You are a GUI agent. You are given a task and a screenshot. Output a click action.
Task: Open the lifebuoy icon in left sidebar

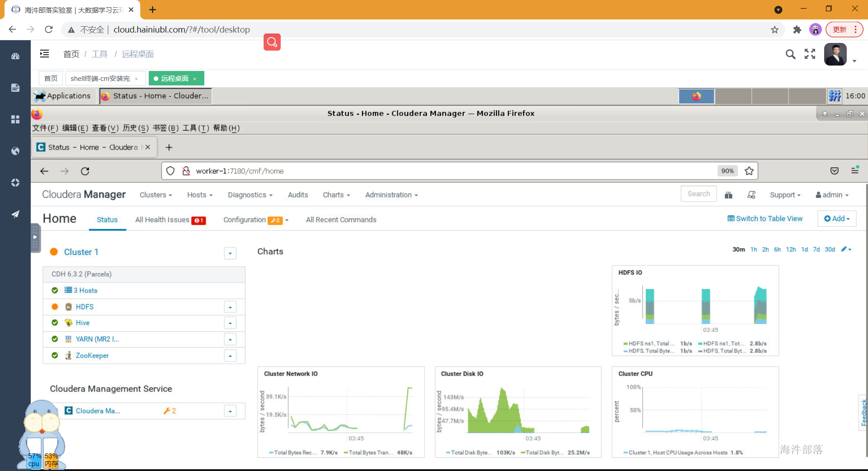(x=15, y=183)
